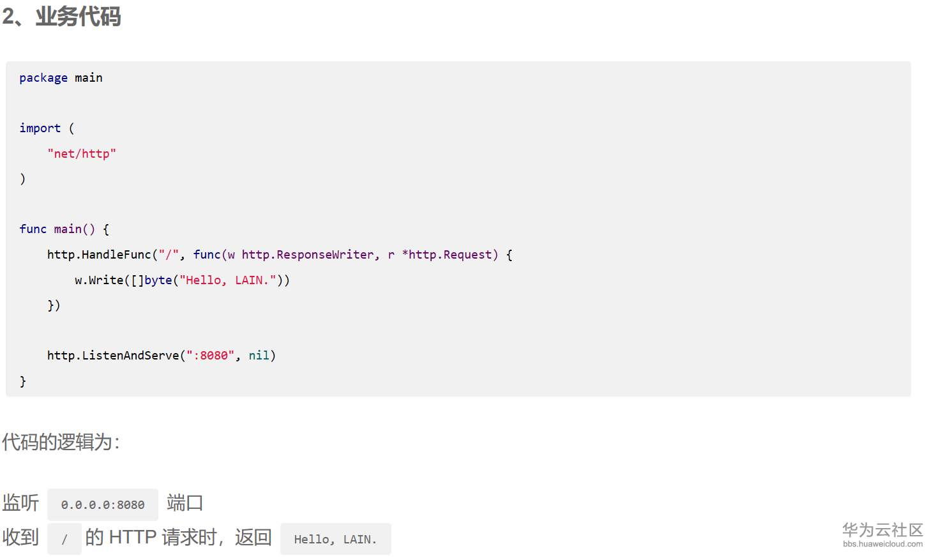
Task: Click the "func main() {" declaration line
Action: (x=64, y=229)
